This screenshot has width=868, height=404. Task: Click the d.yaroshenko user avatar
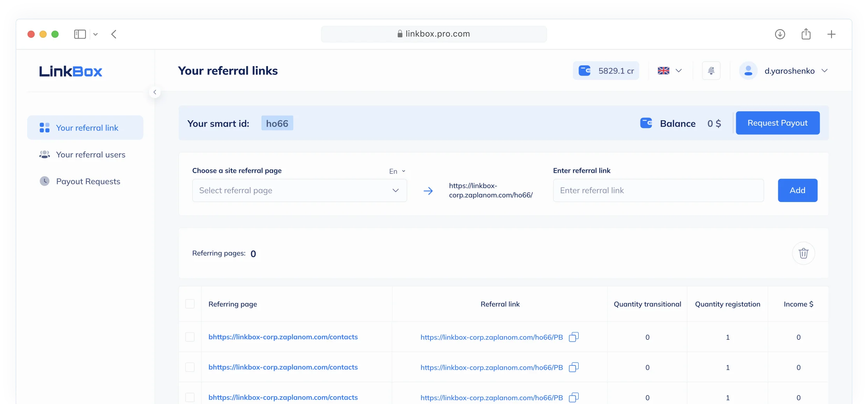click(x=748, y=71)
